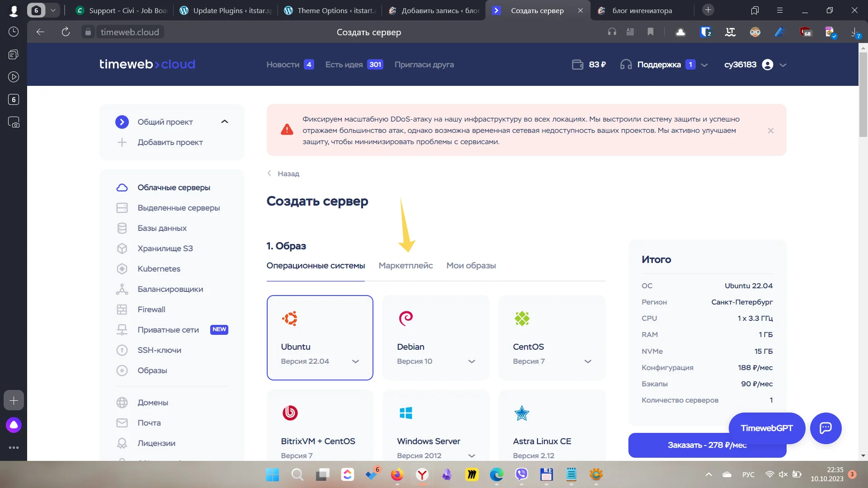The width and height of the screenshot is (868, 488).
Task: Expand Debian Версия 10 dropdown
Action: pos(472,361)
